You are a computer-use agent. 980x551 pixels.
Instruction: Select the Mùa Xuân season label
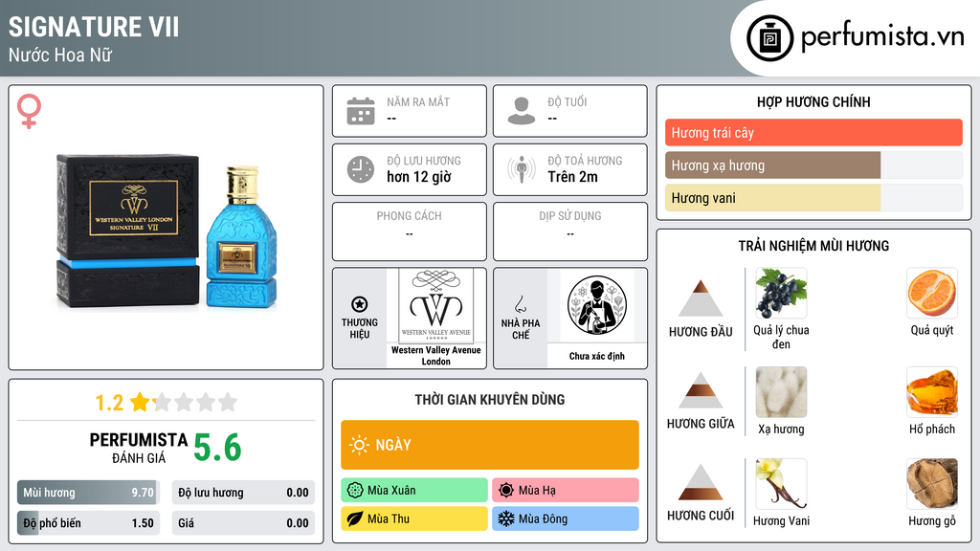pos(391,491)
